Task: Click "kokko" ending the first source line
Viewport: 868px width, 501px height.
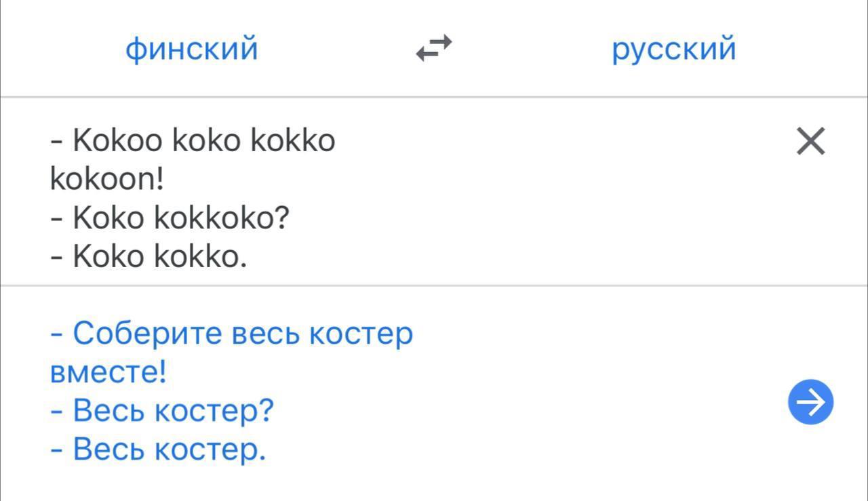Action: tap(293, 141)
